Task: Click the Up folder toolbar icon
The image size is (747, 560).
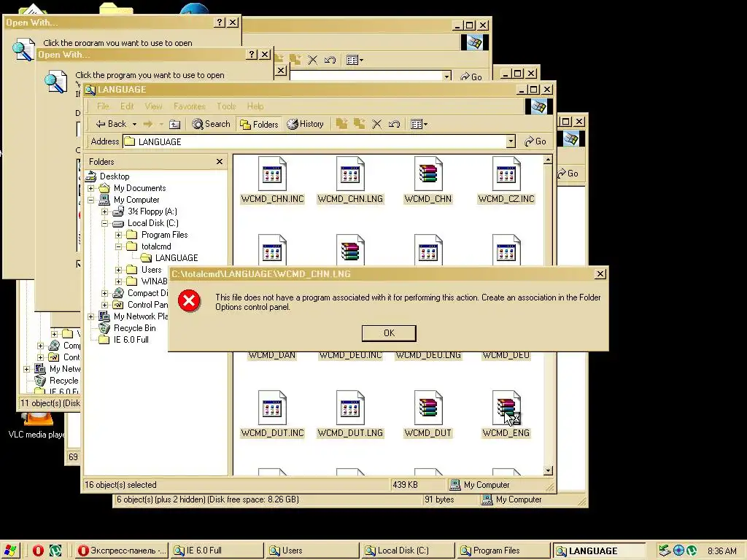Action: point(175,124)
